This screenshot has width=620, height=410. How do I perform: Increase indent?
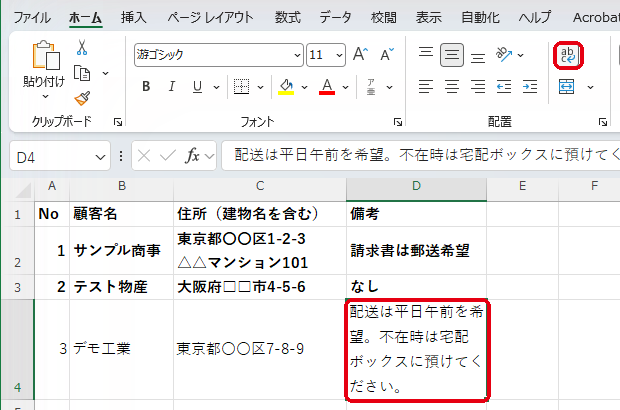tap(530, 87)
